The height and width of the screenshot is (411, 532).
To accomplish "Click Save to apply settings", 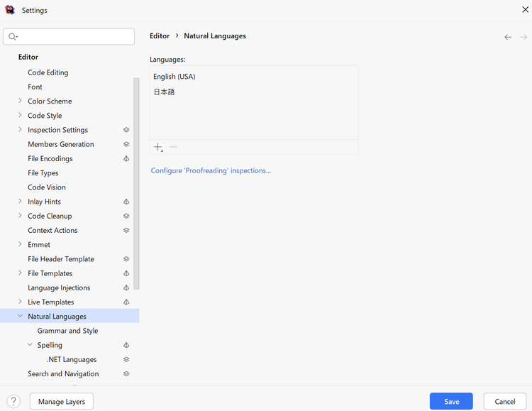I will click(x=451, y=401).
